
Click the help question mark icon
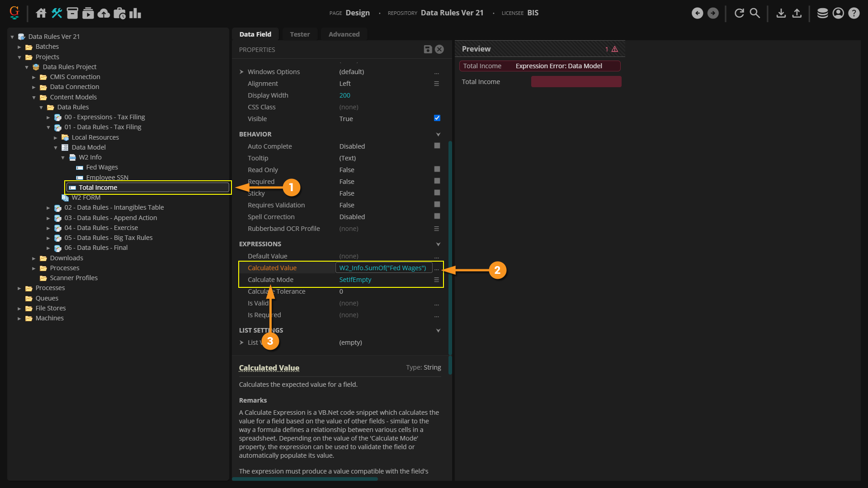[854, 13]
